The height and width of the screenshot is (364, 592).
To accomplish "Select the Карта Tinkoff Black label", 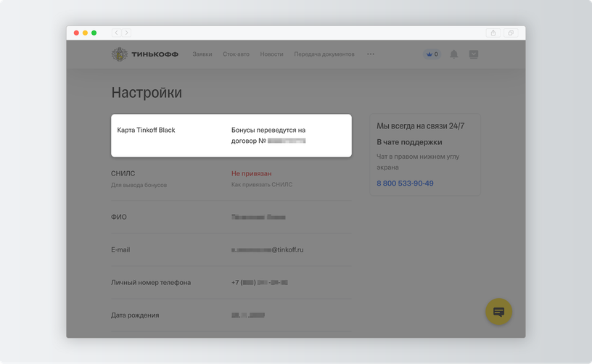I will [146, 130].
